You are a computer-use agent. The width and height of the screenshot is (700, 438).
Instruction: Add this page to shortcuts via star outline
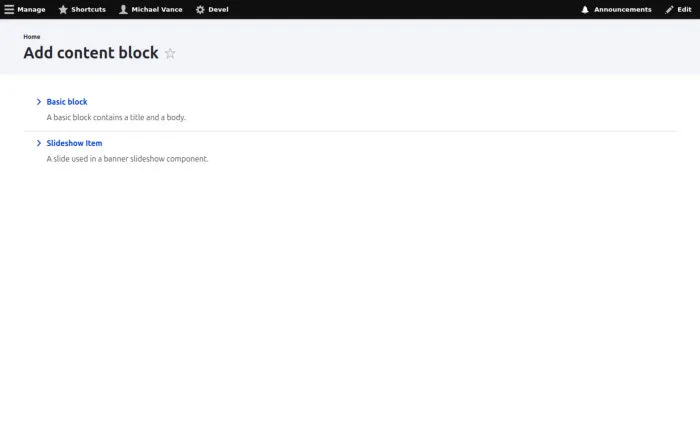coord(170,53)
